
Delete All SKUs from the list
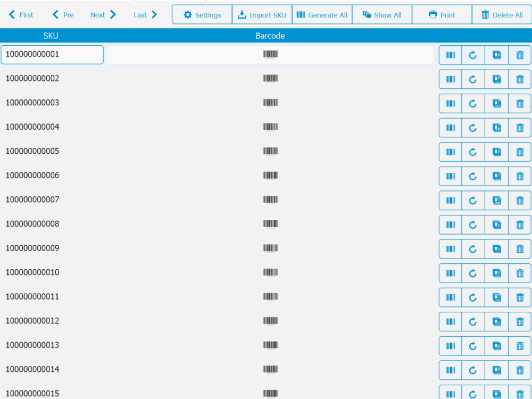pyautogui.click(x=501, y=14)
